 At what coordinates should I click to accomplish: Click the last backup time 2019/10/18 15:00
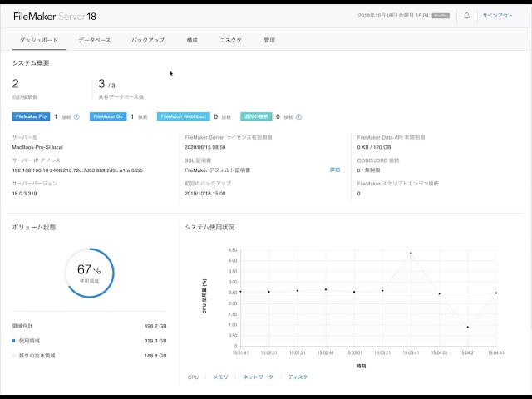pyautogui.click(x=205, y=194)
